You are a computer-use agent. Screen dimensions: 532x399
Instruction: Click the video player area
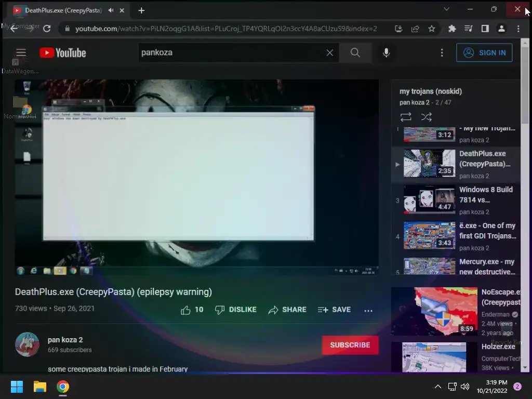coord(197,178)
